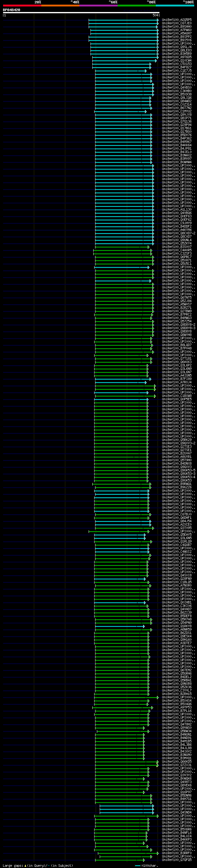This screenshot has height=868, width=197.
Task: Select the UniRef100_A7PW60 entry
Action: point(177,30)
